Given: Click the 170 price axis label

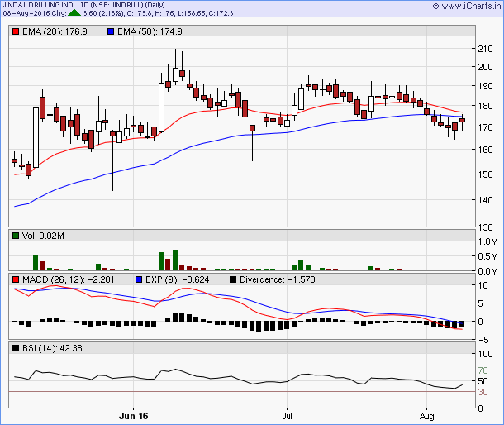Looking at the screenshot, I should point(485,127).
